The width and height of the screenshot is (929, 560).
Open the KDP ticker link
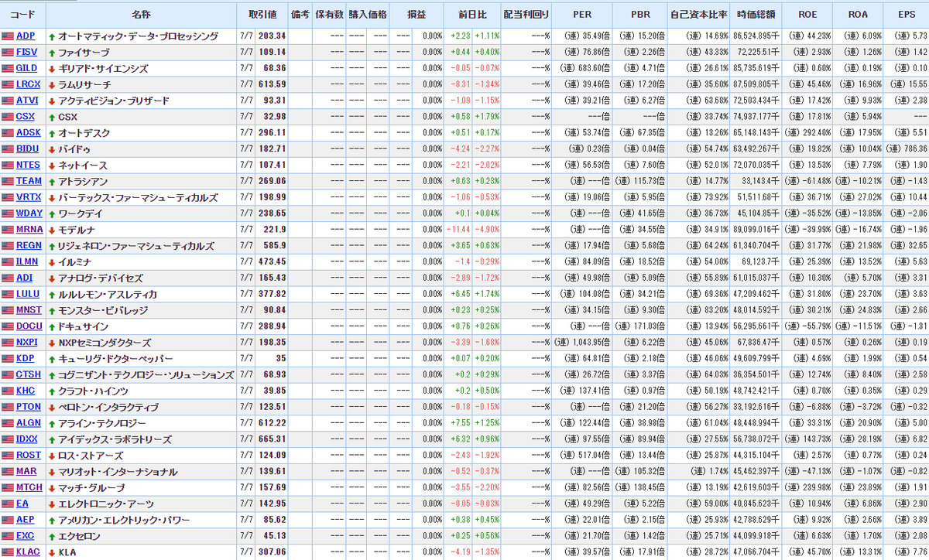[x=26, y=359]
